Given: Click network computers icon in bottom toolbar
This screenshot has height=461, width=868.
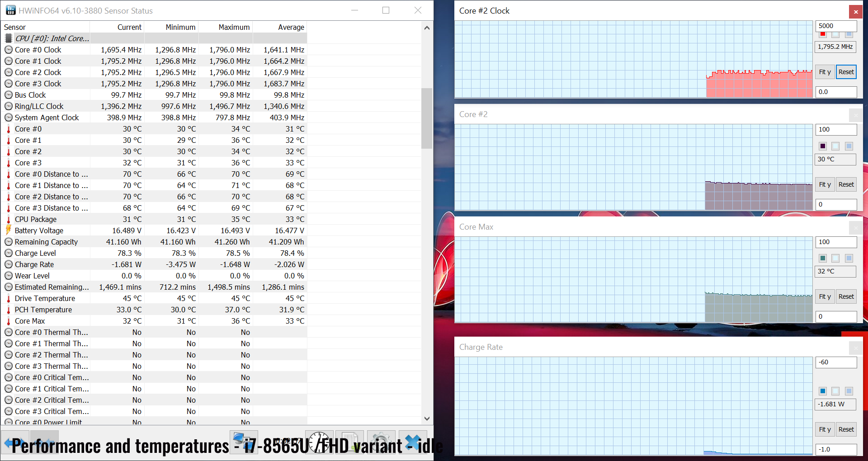Looking at the screenshot, I should tap(244, 443).
